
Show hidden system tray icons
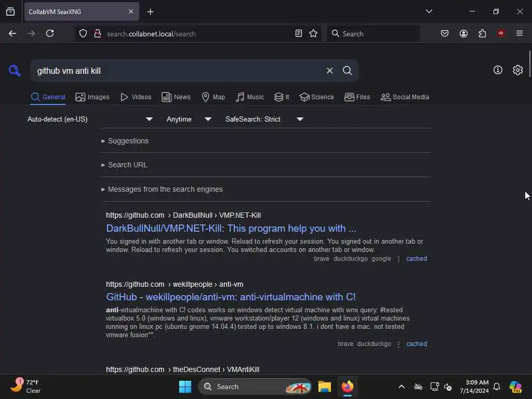coord(402,387)
